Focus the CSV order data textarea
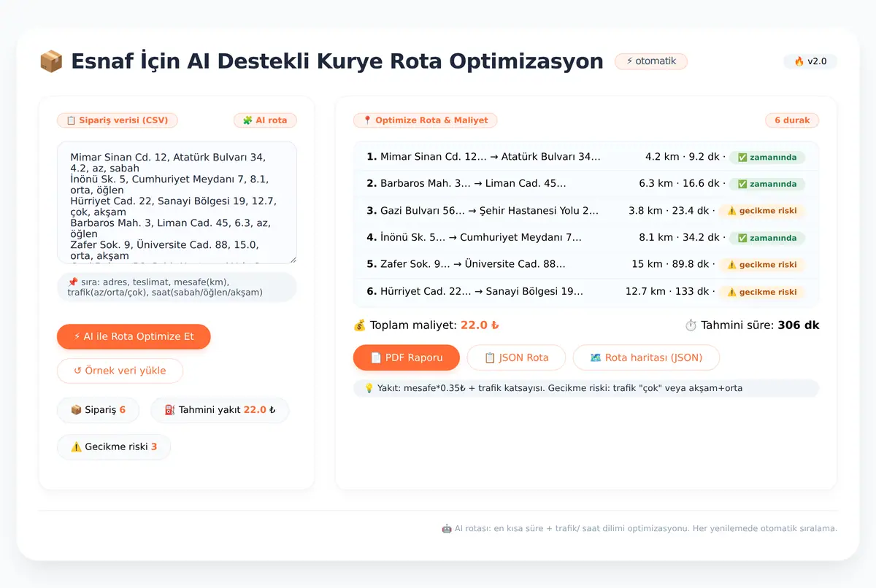The image size is (876, 588). click(177, 202)
